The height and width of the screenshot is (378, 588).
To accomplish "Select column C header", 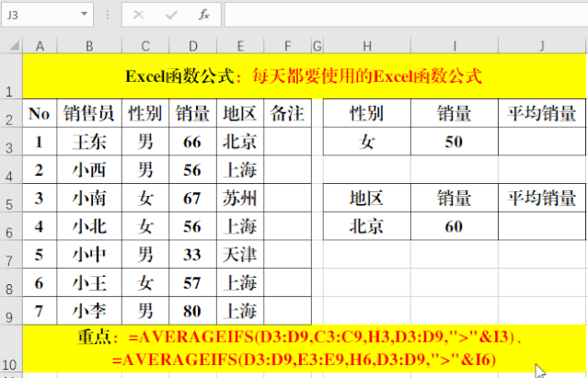I will (x=145, y=46).
